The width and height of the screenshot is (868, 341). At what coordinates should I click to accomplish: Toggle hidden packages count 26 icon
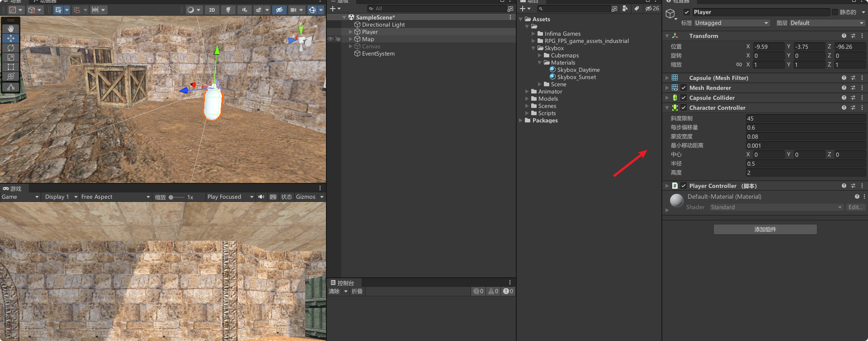[x=652, y=9]
